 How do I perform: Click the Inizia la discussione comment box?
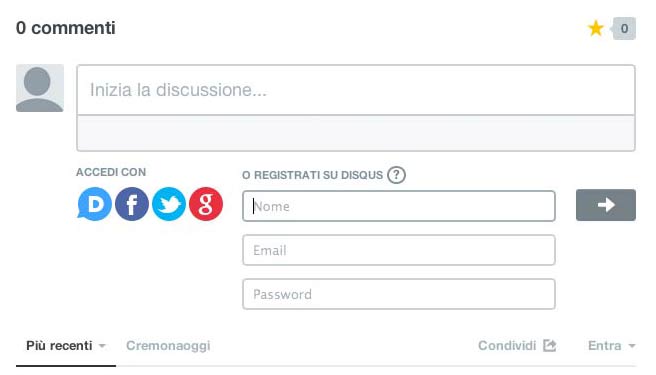tap(356, 90)
